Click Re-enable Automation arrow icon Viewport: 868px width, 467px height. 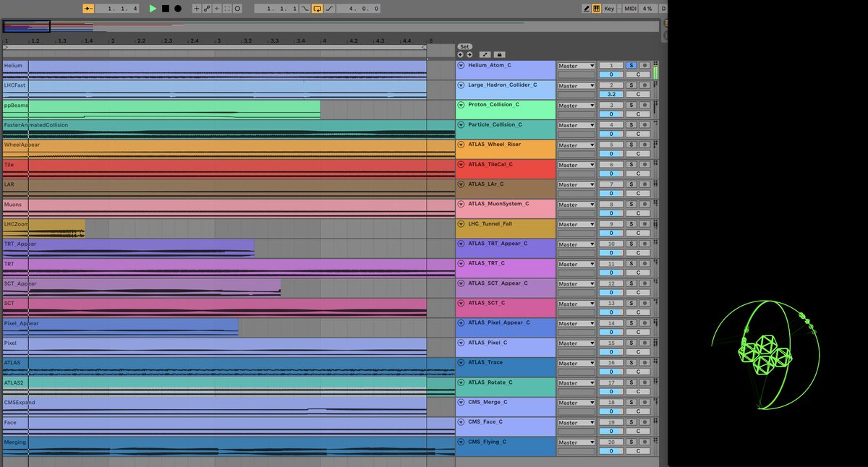tap(217, 9)
